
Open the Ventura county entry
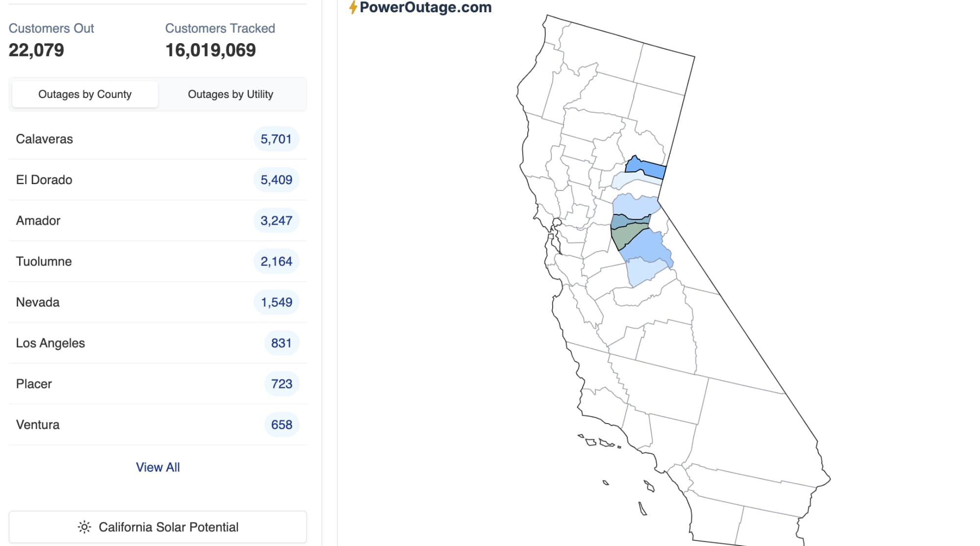point(38,425)
